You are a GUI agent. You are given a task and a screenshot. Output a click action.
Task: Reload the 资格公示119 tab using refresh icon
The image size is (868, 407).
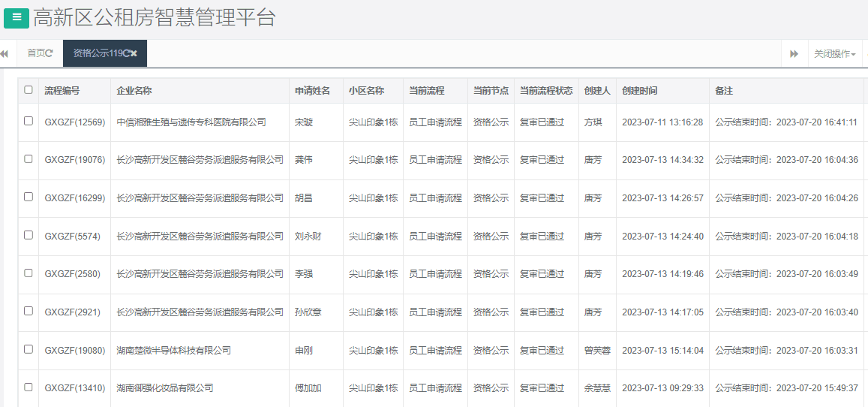pos(126,53)
